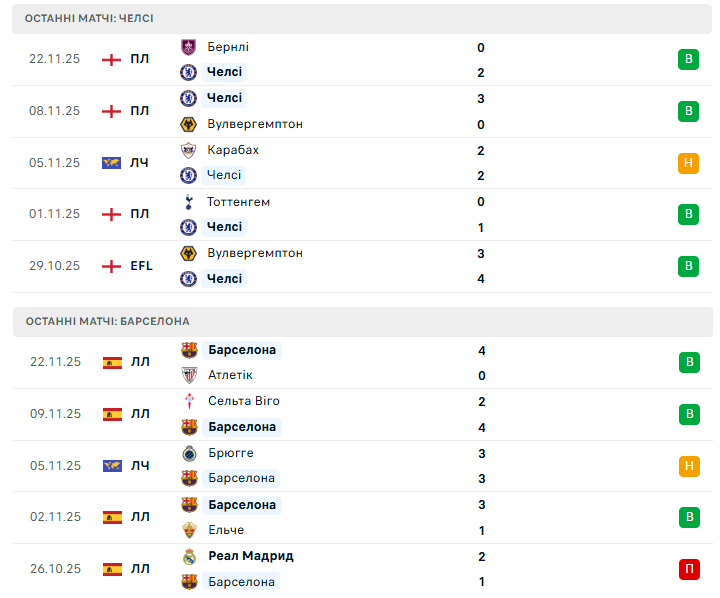Image resolution: width=720 pixels, height=598 pixels.
Task: Click the Athletic club crest icon
Action: click(189, 375)
